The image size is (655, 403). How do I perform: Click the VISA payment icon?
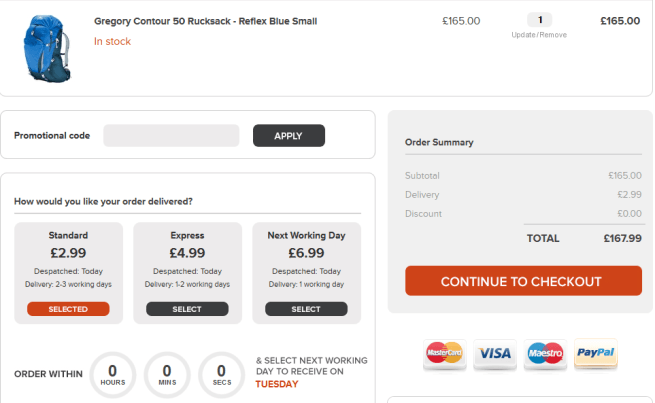click(x=495, y=354)
